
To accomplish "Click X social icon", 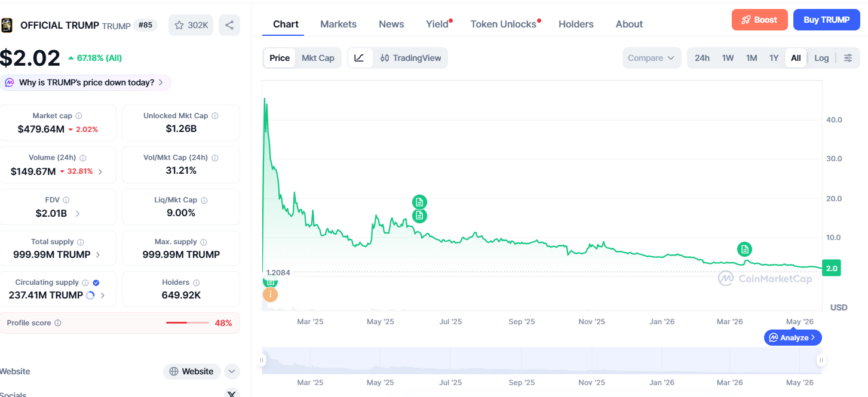I will (232, 393).
